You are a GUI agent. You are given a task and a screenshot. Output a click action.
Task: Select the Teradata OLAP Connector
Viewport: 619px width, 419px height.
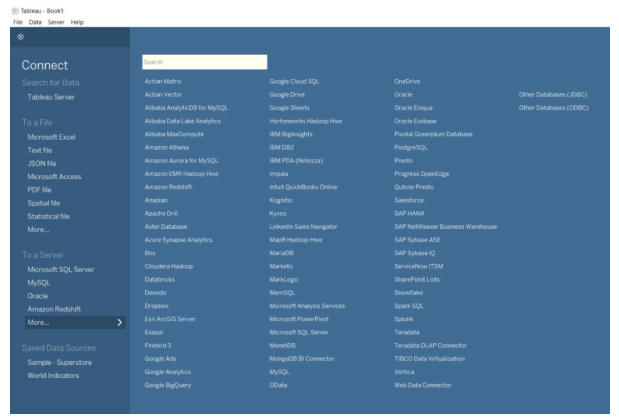point(430,346)
